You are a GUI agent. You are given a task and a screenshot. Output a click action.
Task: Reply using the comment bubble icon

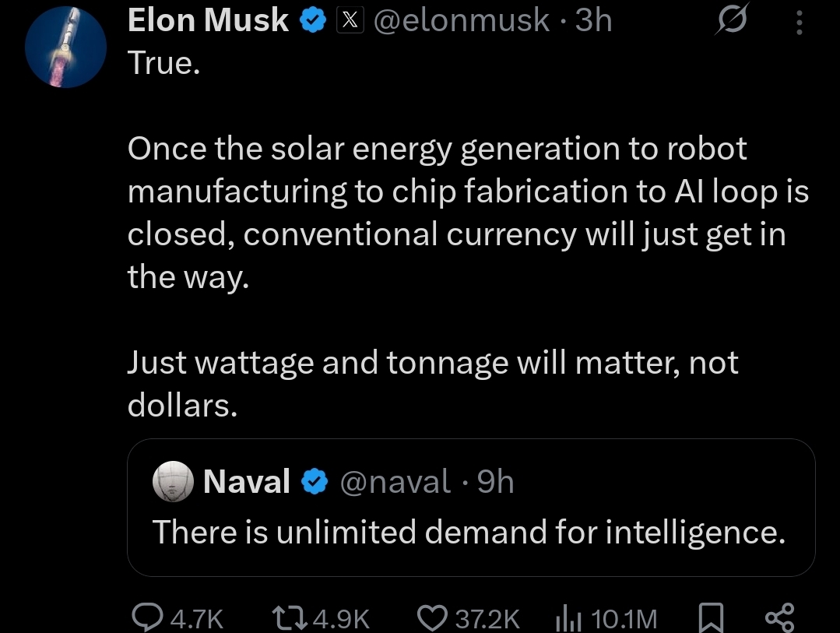coord(146,617)
